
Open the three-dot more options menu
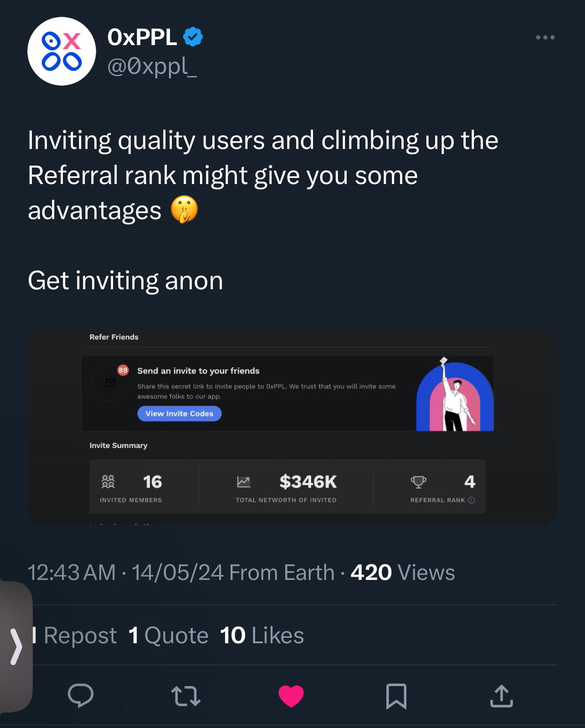point(546,37)
